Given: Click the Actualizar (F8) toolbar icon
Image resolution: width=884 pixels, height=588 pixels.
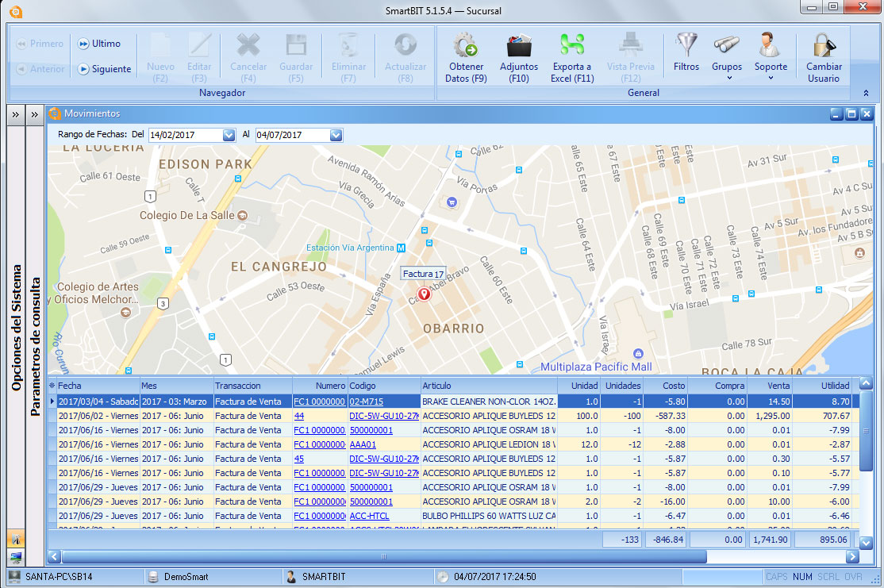Looking at the screenshot, I should click(x=405, y=58).
